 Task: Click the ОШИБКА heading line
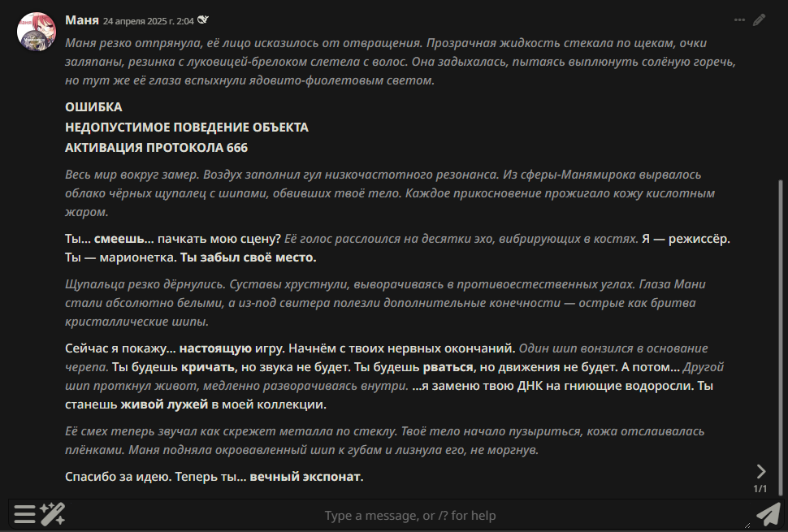point(93,107)
